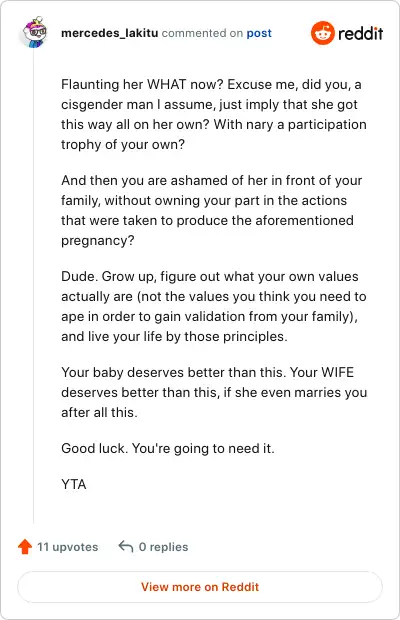Follow the blue "post" link

click(x=259, y=33)
